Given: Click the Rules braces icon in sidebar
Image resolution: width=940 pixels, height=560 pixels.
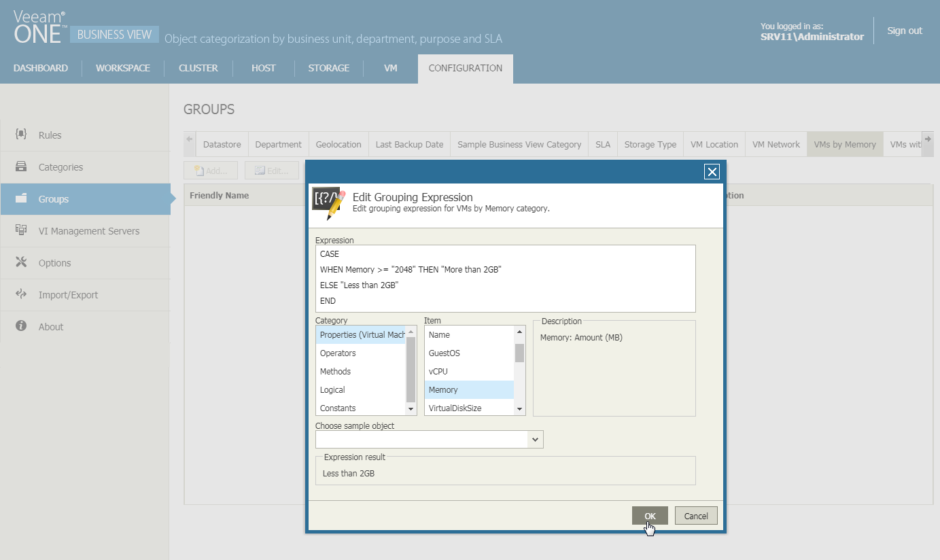Looking at the screenshot, I should tap(21, 135).
